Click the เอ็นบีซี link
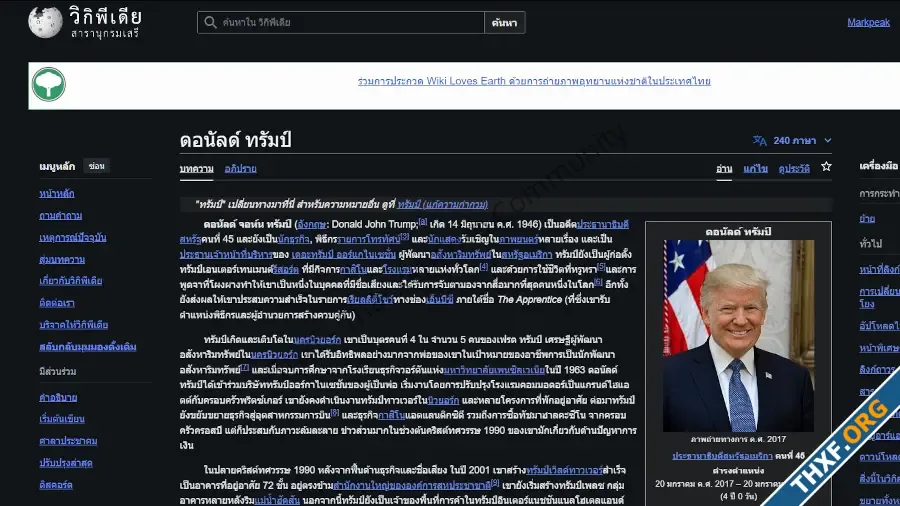Screen dimensions: 900x506 (x=439, y=299)
